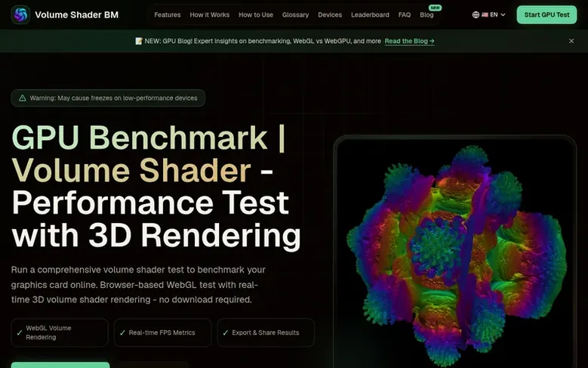Viewport: 588px width, 368px height.
Task: Click the Volume Shader BM logo icon
Action: [x=20, y=14]
